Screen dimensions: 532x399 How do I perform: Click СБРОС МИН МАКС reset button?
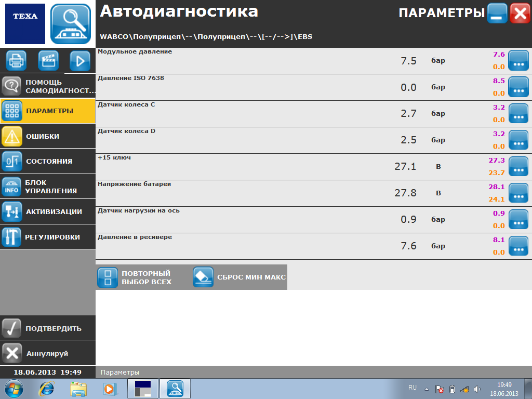point(240,277)
